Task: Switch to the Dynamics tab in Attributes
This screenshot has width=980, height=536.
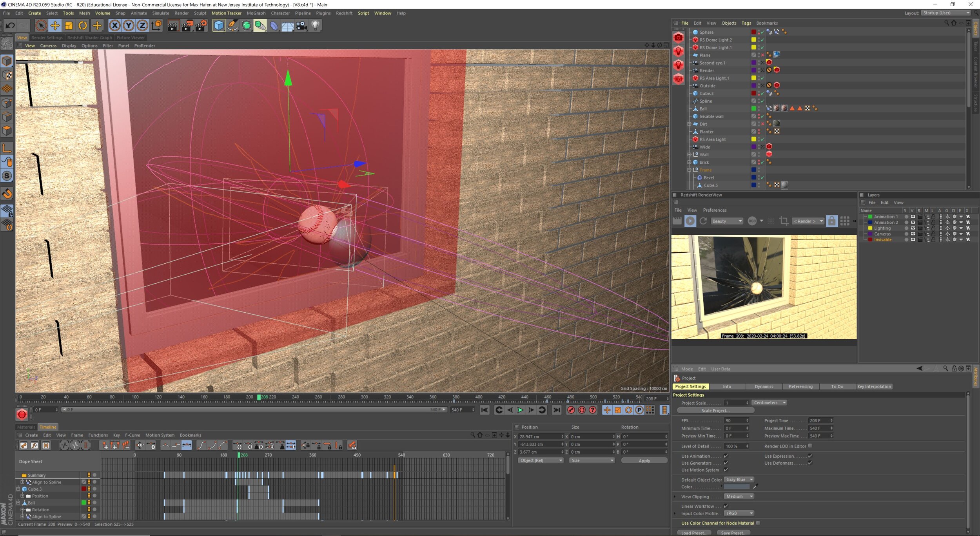Action: (x=764, y=386)
